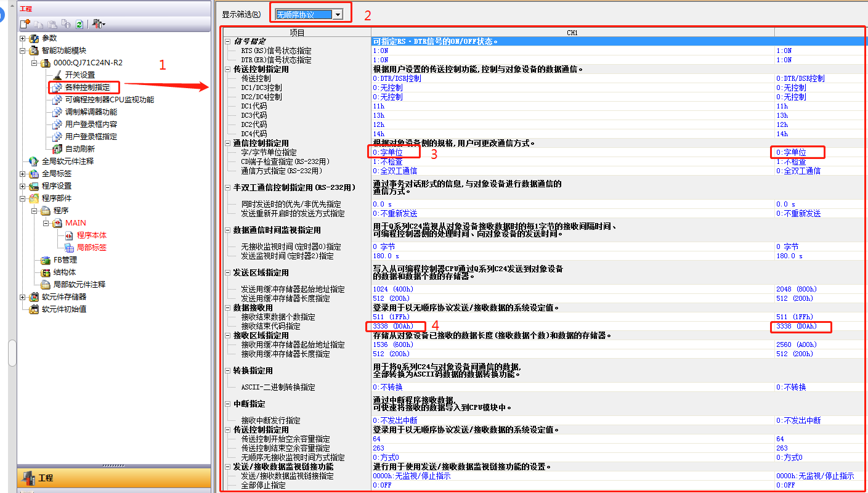Collapse the 数据接收用 group in settings grid
868x493 pixels.
pos(228,308)
